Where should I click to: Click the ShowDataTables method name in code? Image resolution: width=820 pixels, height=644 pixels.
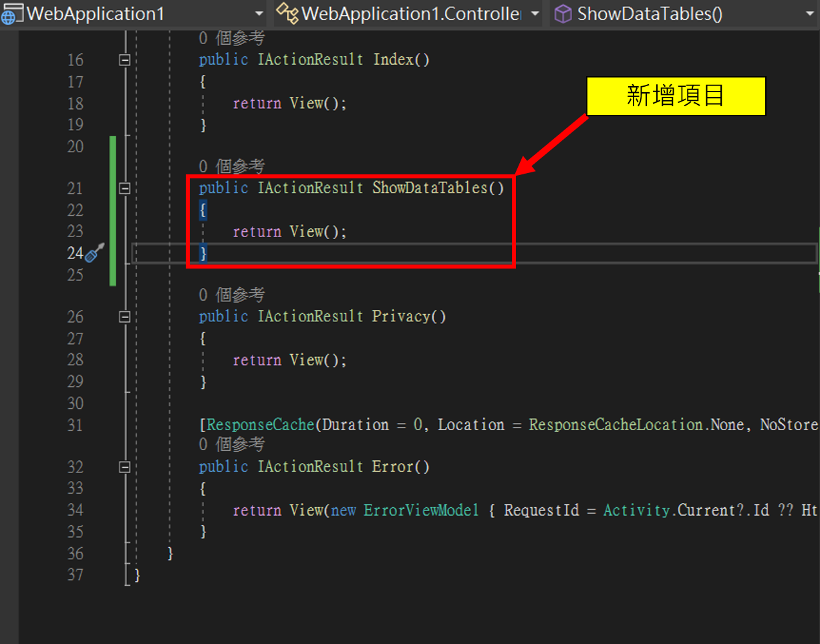[430, 188]
